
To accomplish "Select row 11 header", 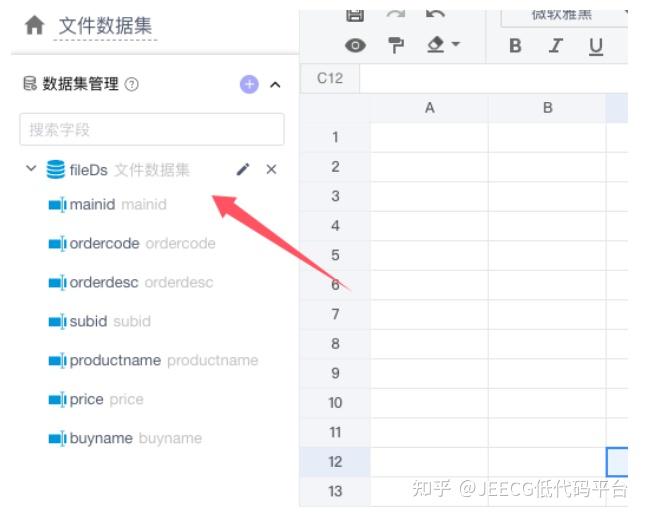I will coord(335,432).
